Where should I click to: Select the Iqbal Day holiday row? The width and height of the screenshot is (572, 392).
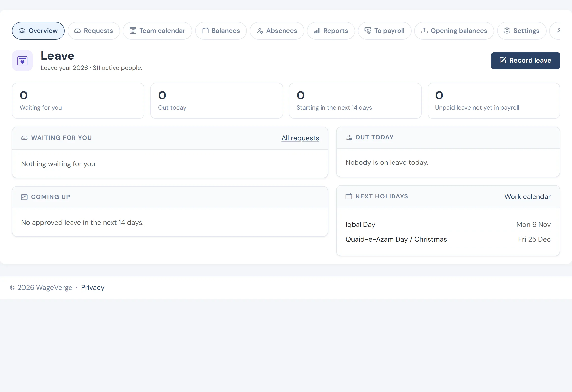coord(448,225)
